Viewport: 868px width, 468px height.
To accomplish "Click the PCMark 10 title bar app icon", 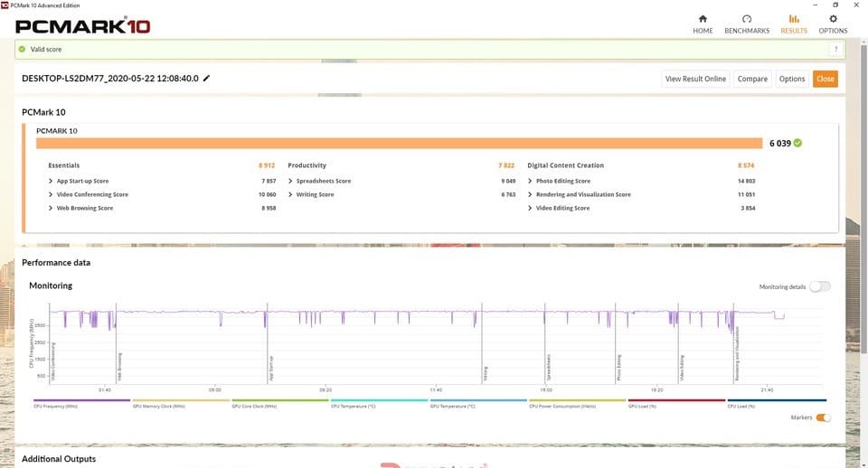I will point(5,5).
